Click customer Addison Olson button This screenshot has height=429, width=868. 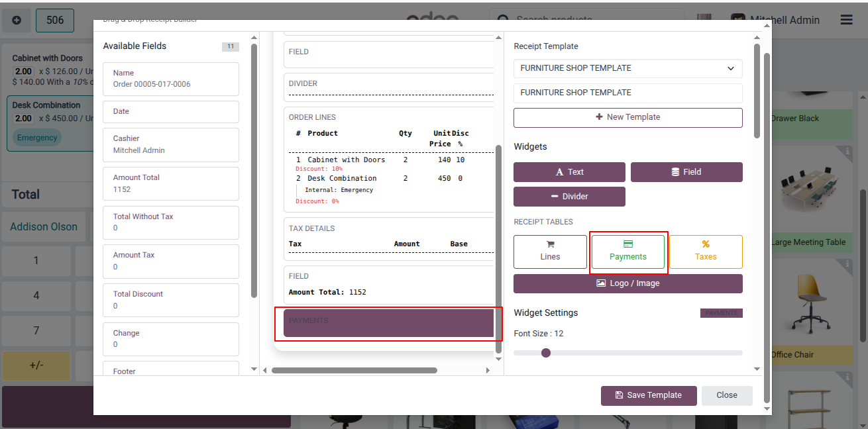(x=44, y=227)
